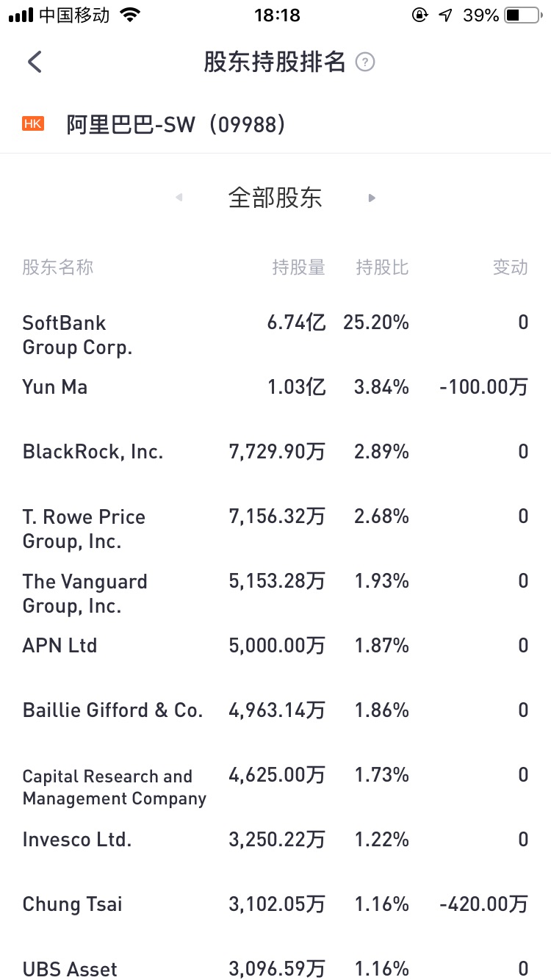Tap the orange HK market badge
551x980 pixels.
pos(33,124)
